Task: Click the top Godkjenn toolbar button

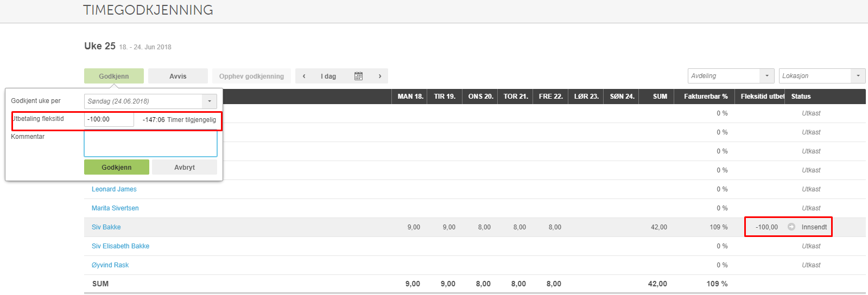Action: [x=114, y=76]
